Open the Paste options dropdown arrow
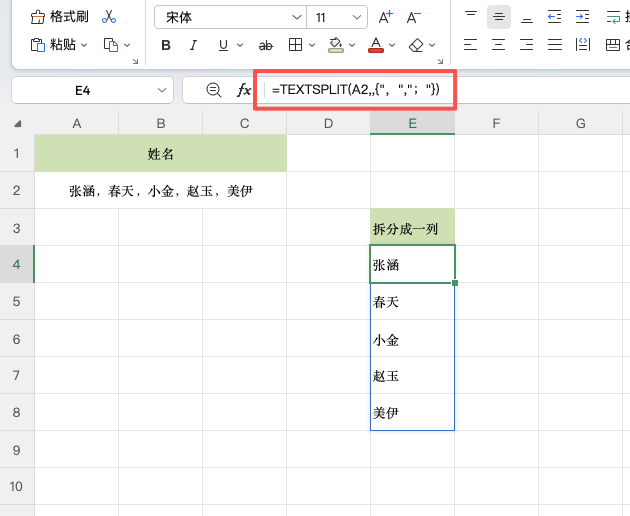630x516 pixels. (x=84, y=45)
